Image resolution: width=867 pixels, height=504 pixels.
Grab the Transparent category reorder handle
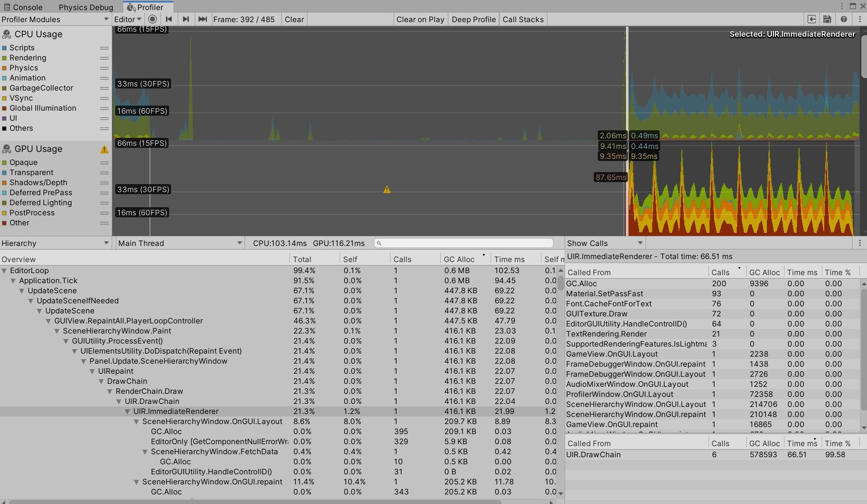pos(104,173)
